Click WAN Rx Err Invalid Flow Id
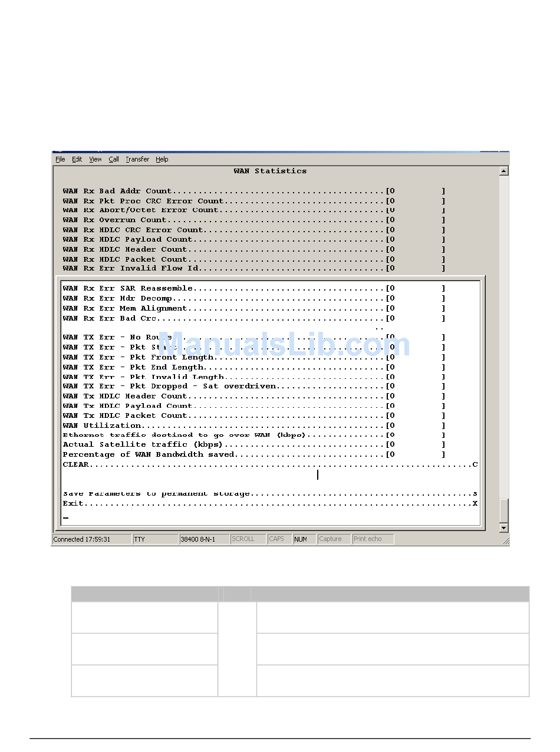 (x=254, y=268)
